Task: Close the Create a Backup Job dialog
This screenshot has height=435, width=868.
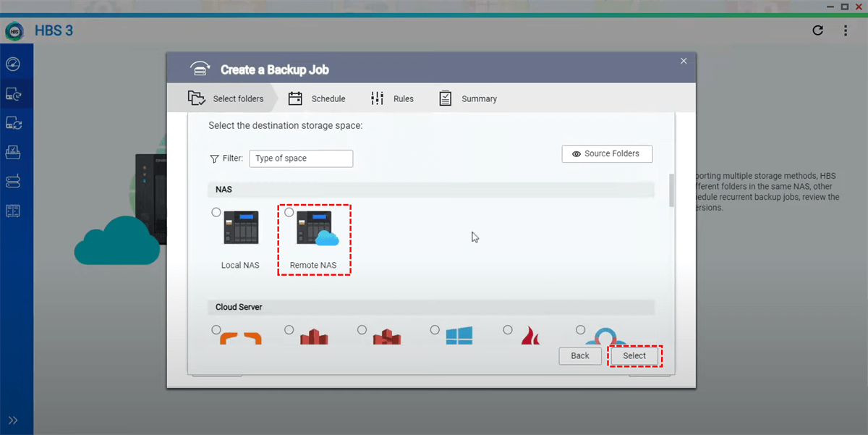Action: (x=684, y=62)
